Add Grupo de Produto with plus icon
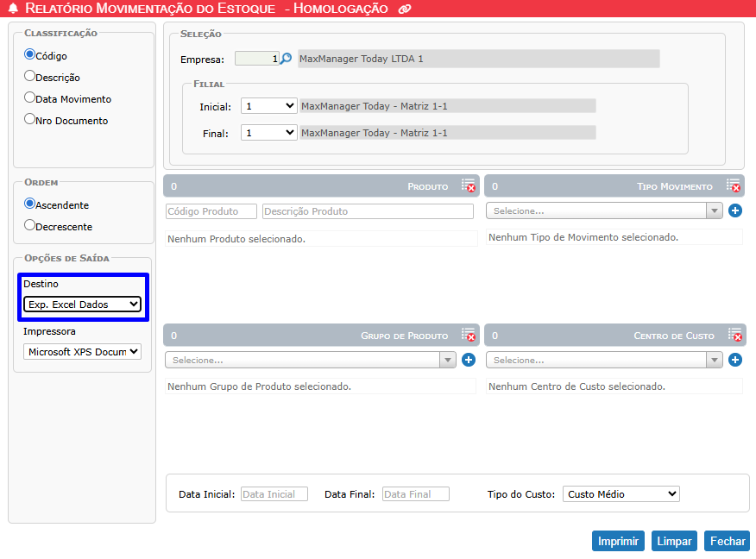This screenshot has height=559, width=756. tap(469, 360)
